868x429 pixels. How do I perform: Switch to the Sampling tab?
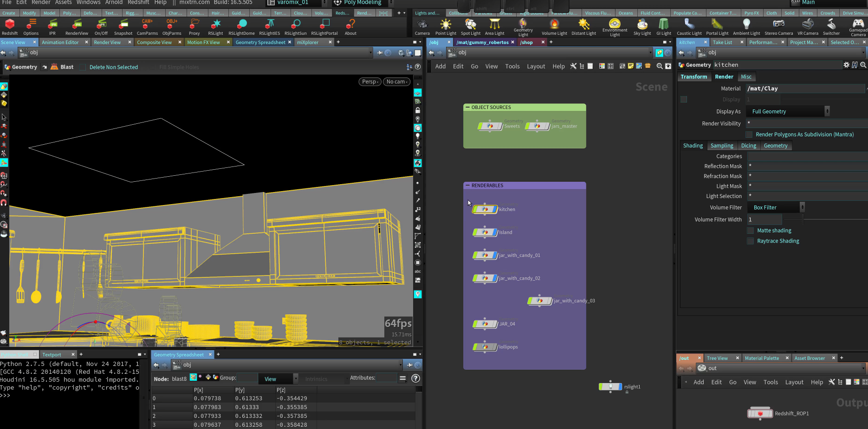(x=722, y=145)
